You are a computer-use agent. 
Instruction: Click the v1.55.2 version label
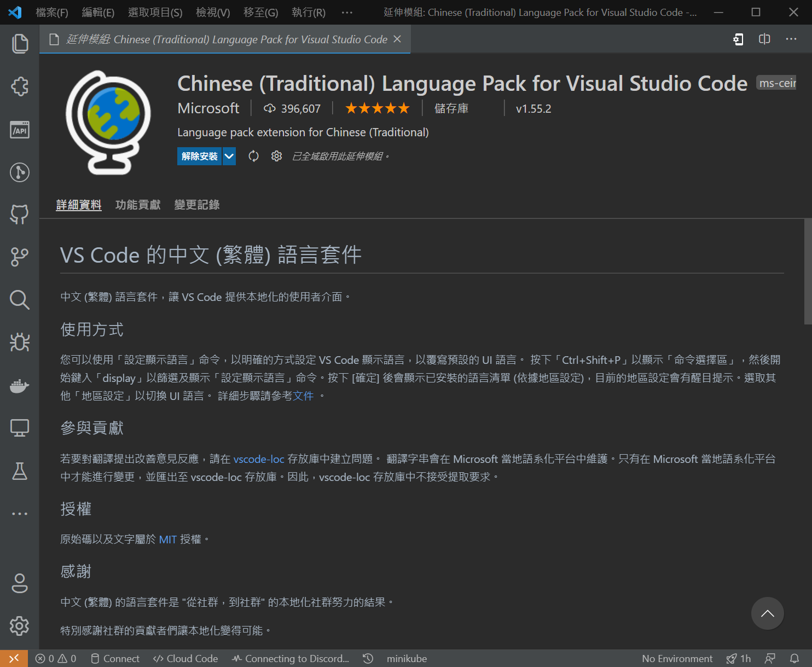[x=533, y=108]
